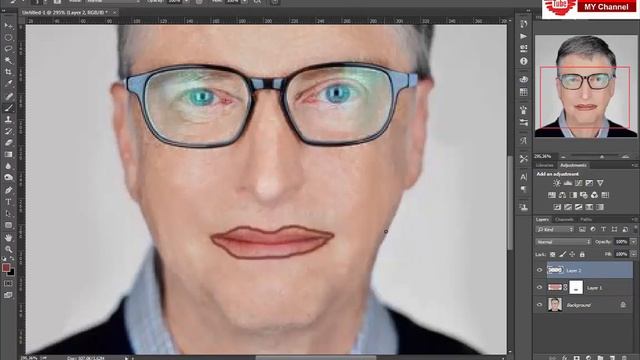Hide Layer 1 with eye icon

(x=540, y=287)
